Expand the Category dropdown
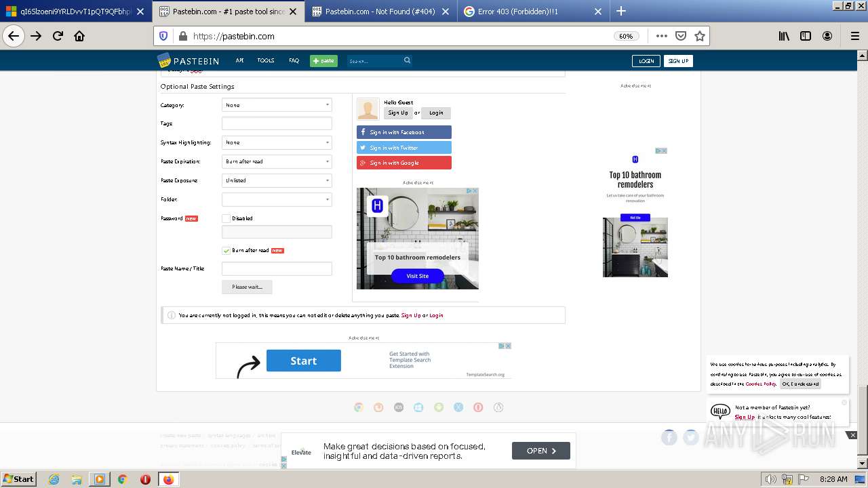Screen dimensions: 868x488 (x=277, y=105)
